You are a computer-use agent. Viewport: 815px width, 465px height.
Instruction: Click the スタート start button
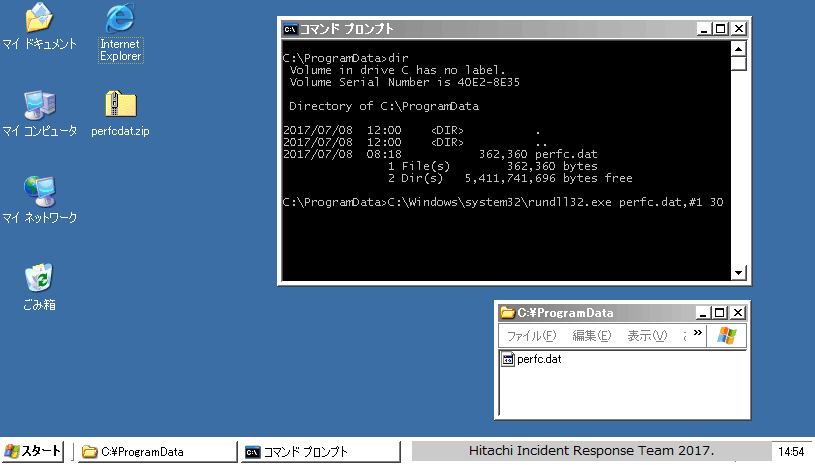coord(33,451)
